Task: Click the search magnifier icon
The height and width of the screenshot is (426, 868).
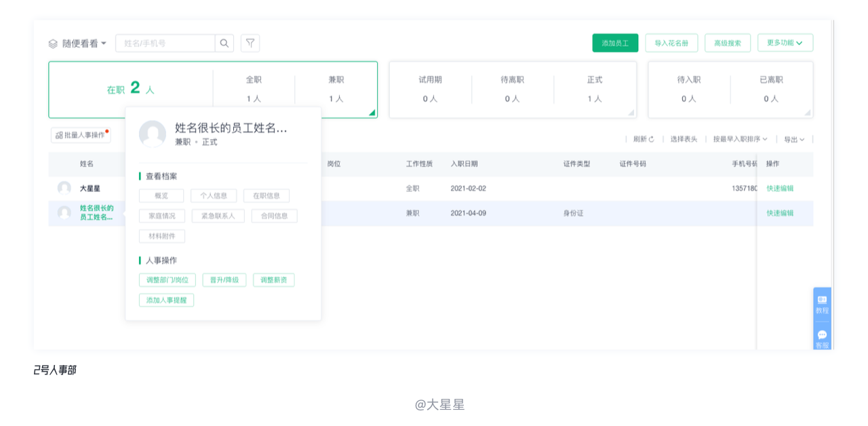Action: pos(224,43)
